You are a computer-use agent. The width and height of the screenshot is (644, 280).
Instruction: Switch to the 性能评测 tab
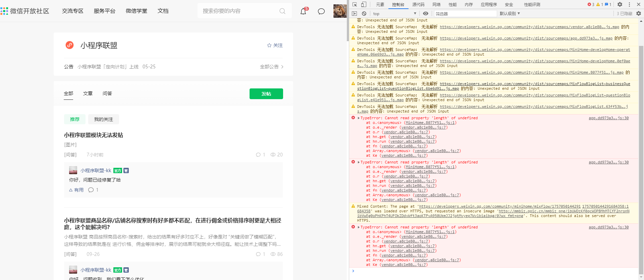coord(532,4)
